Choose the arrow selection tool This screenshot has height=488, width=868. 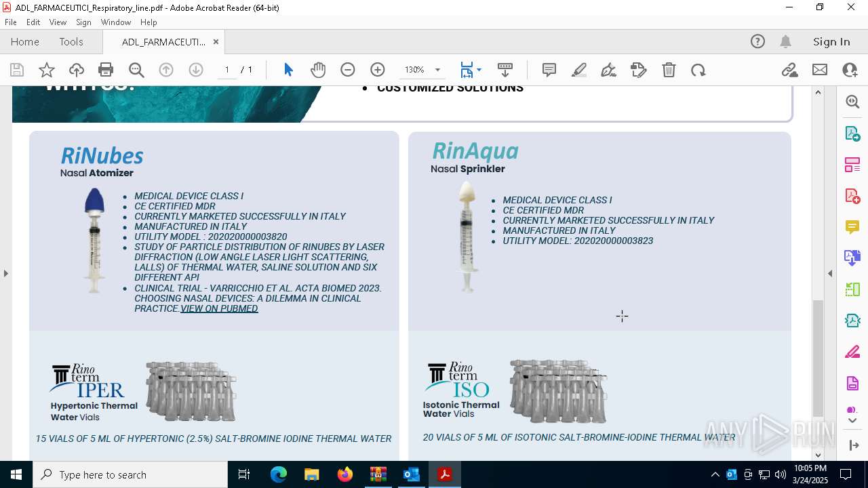point(288,70)
